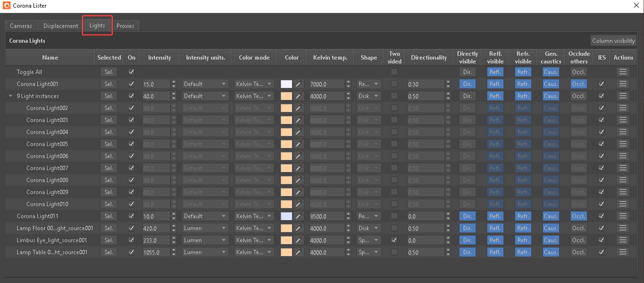This screenshot has height=283, width=644.
Task: Toggle Refl. button for Lamp Table light source
Action: coord(495,252)
